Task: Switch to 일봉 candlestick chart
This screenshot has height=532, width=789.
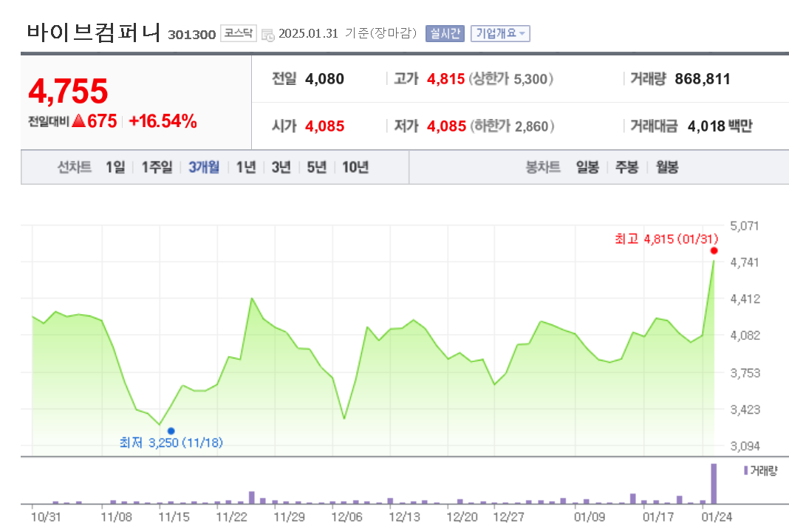Action: click(587, 167)
